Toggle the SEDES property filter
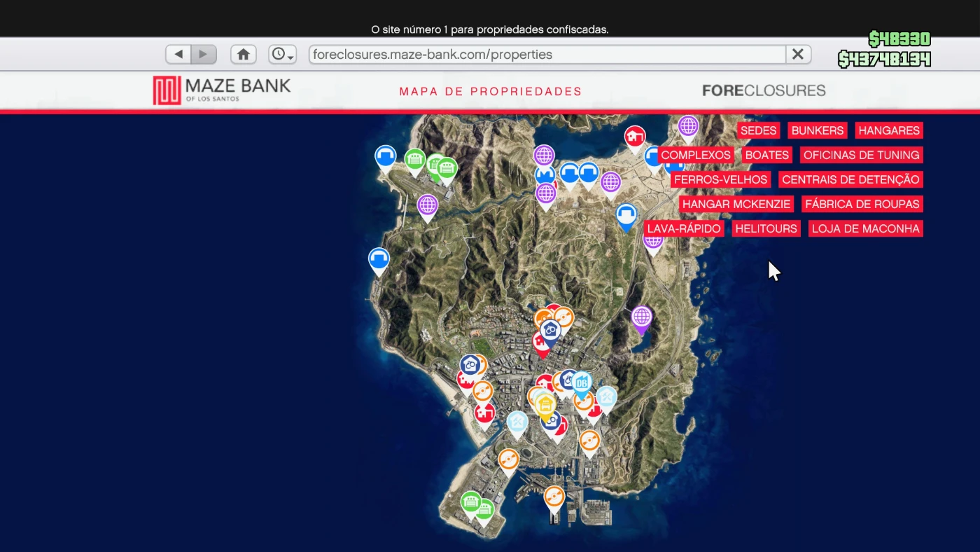Screen dimensions: 980x552 pos(758,130)
